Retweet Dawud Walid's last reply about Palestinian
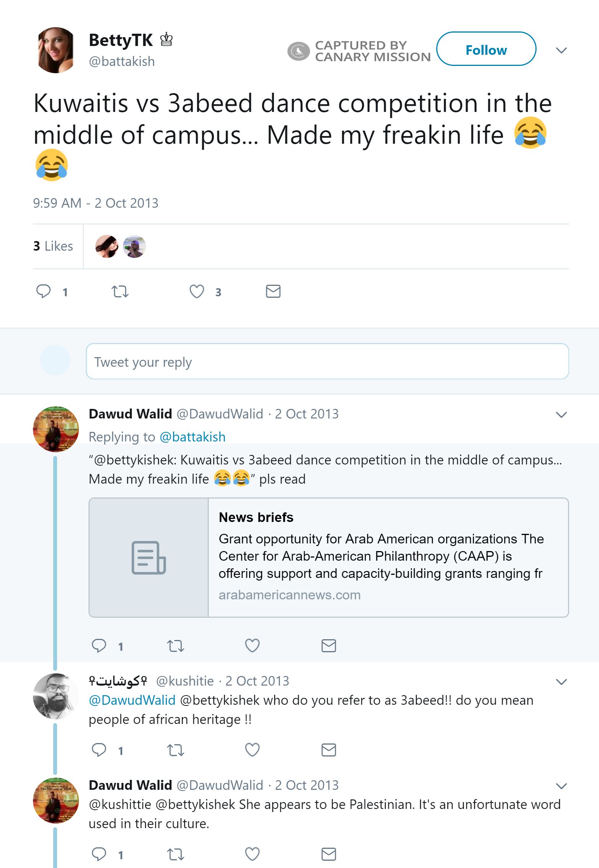The image size is (599, 868). click(x=175, y=854)
